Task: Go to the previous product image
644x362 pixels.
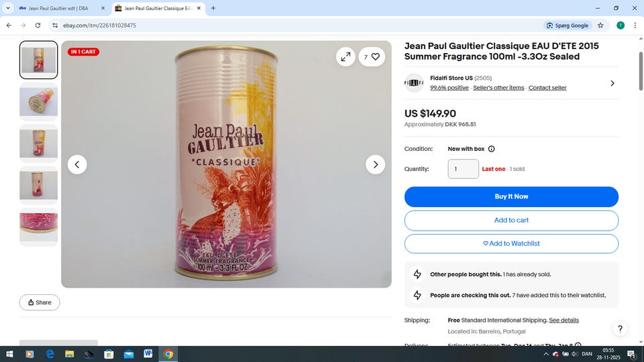Action: click(x=77, y=165)
